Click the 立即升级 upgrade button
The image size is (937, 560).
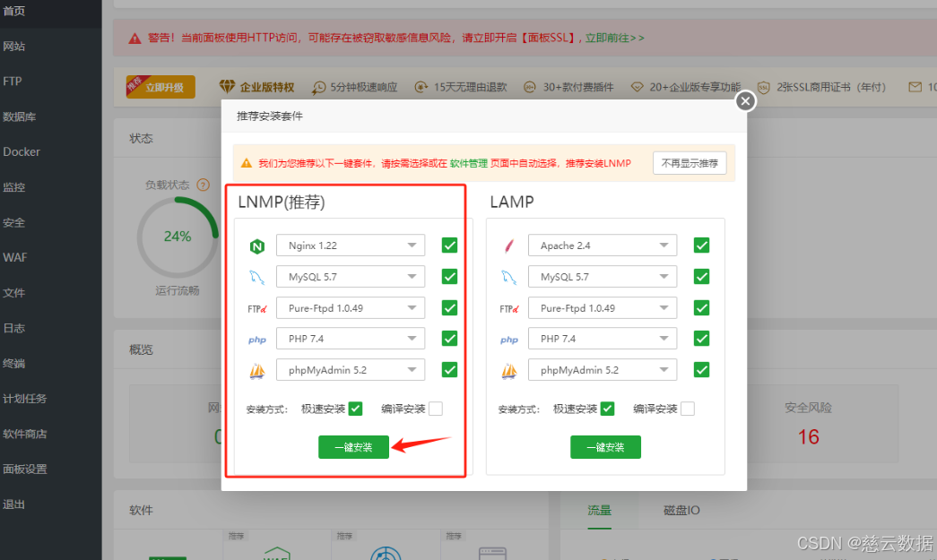161,87
